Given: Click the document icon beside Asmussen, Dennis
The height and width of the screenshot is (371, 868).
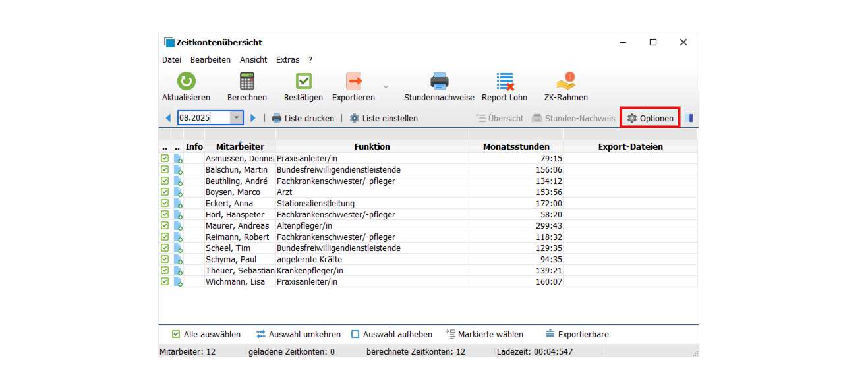Looking at the screenshot, I should click(x=178, y=159).
